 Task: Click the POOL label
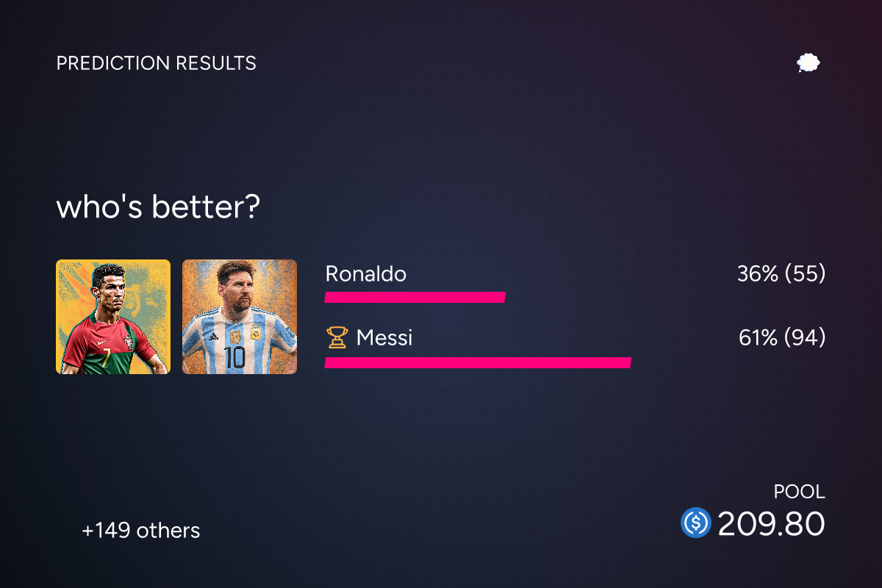coord(800,492)
